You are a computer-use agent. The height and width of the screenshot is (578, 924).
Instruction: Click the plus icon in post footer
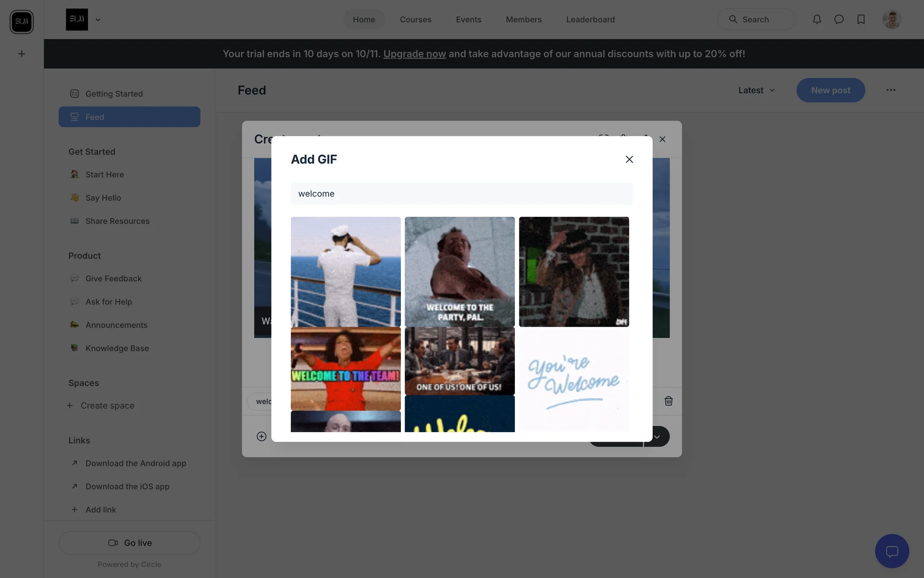[261, 436]
